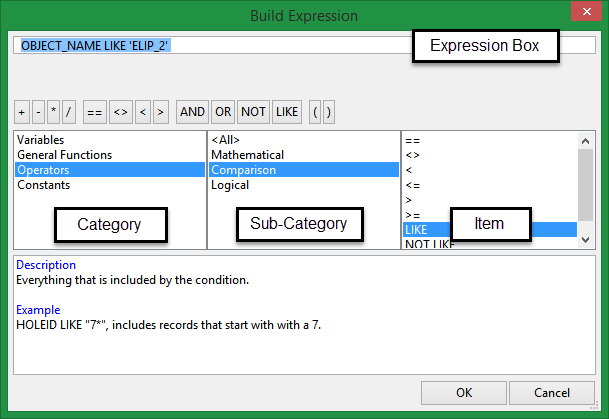Image resolution: width=609 pixels, height=419 pixels.
Task: Pick Mathematical in the Sub-Category list
Action: (x=247, y=155)
